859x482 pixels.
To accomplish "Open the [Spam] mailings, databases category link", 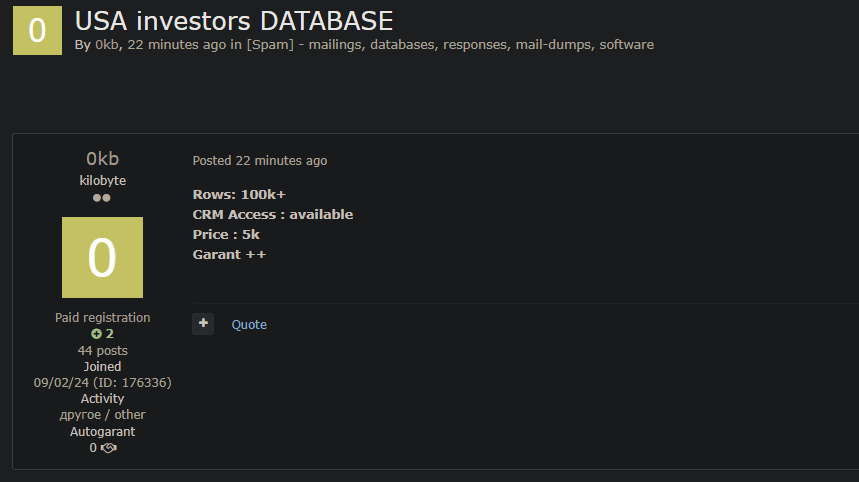I will (x=450, y=45).
